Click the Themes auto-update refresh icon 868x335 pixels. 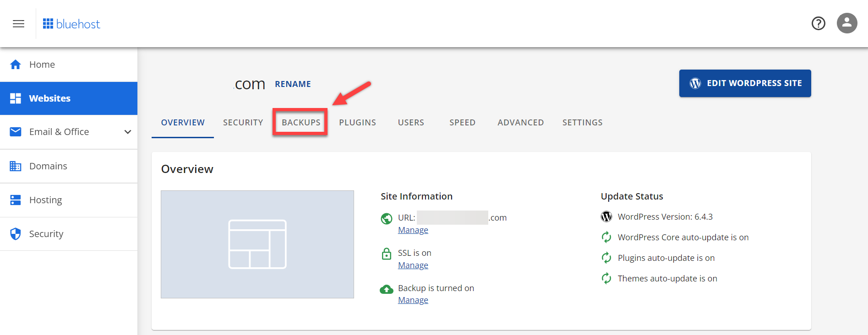[x=606, y=278]
